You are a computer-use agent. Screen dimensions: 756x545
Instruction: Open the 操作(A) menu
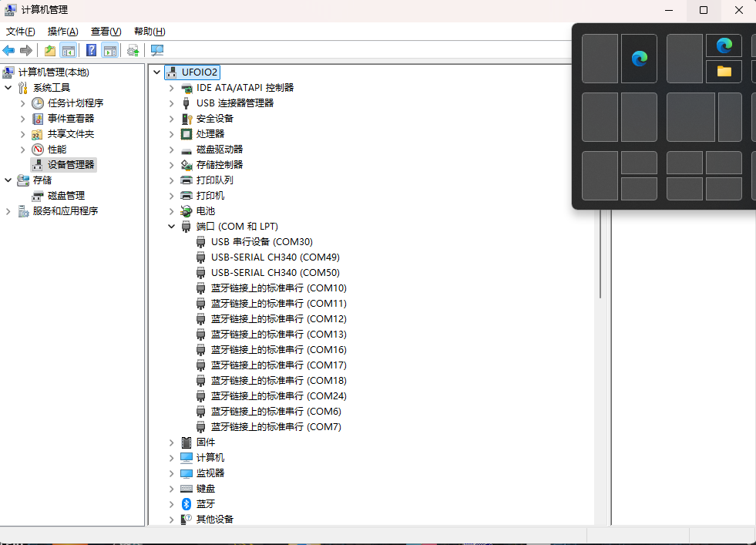pos(62,32)
